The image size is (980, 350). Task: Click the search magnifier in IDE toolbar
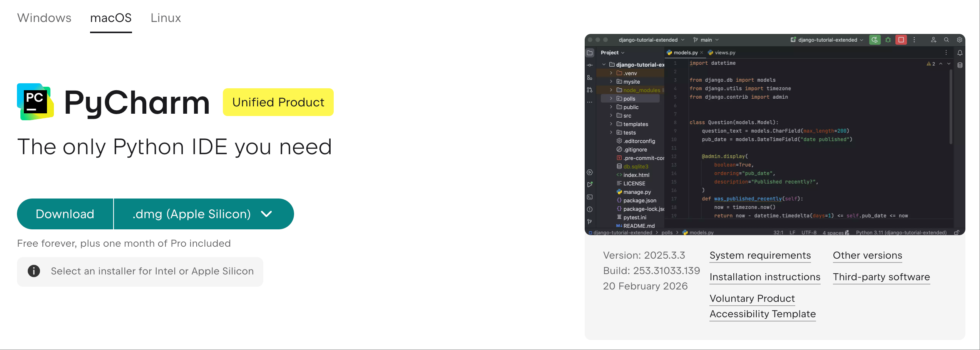point(946,40)
